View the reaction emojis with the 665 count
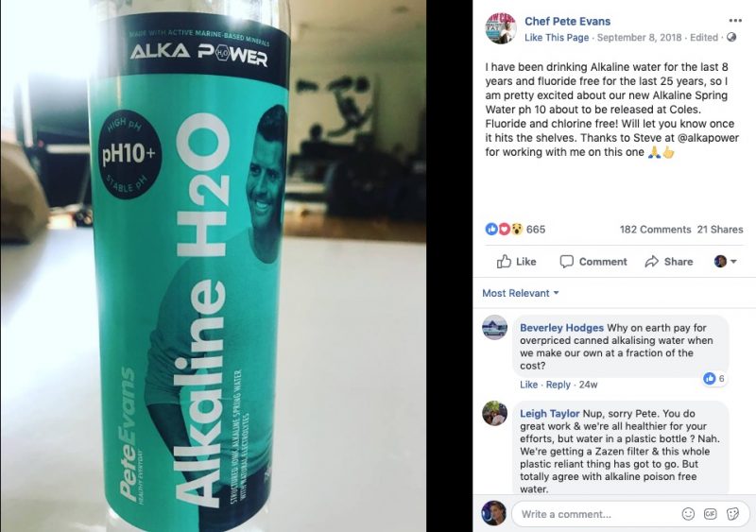This screenshot has height=532, width=756. point(515,229)
